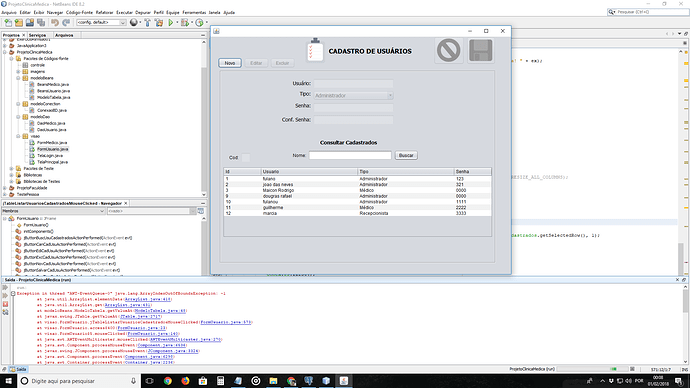690x388 pixels.
Task: Click the Buscar button
Action: (406, 155)
